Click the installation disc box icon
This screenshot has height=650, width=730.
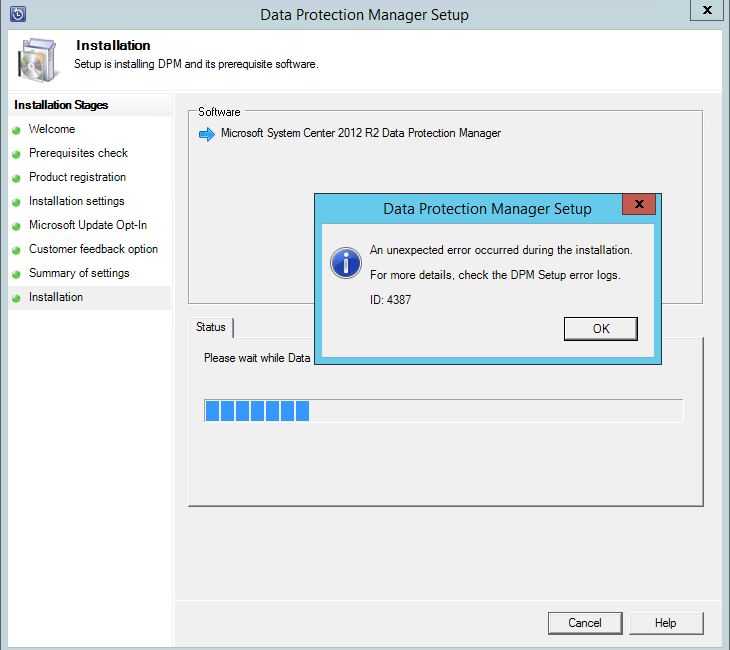click(38, 61)
